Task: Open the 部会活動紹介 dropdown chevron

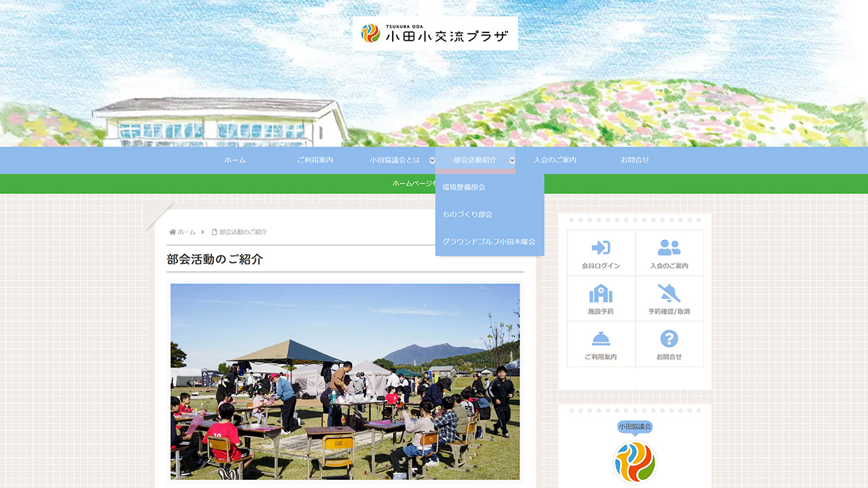Action: pos(513,160)
